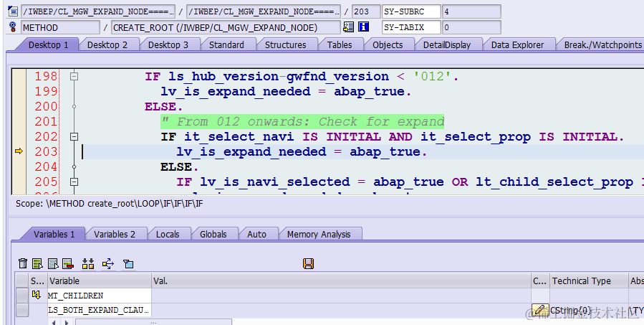Collapse the IF block at line 202
Viewport: 644px width, 325px height.
coord(74,136)
